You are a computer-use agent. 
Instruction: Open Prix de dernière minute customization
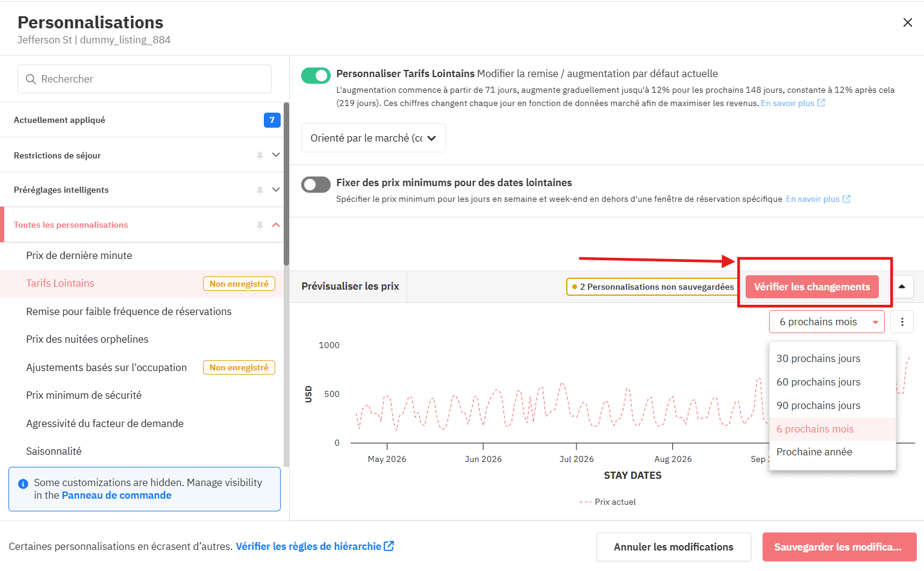tap(79, 255)
